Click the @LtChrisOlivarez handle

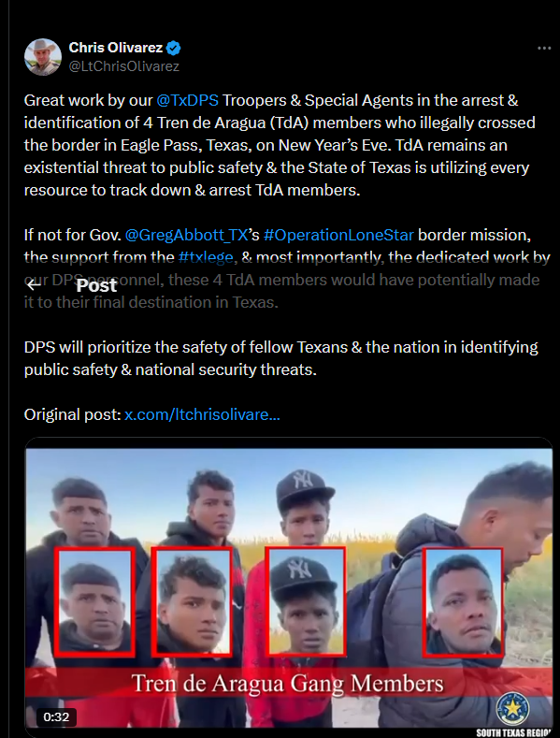124,66
